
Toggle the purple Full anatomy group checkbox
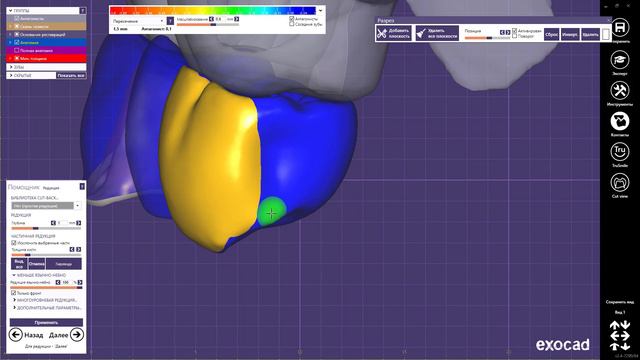pos(17,51)
